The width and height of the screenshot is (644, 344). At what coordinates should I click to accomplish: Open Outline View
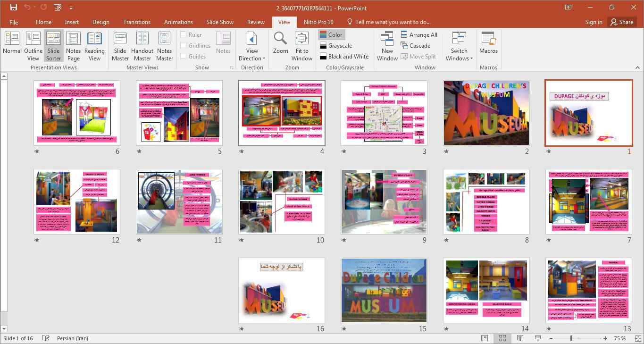click(x=33, y=46)
